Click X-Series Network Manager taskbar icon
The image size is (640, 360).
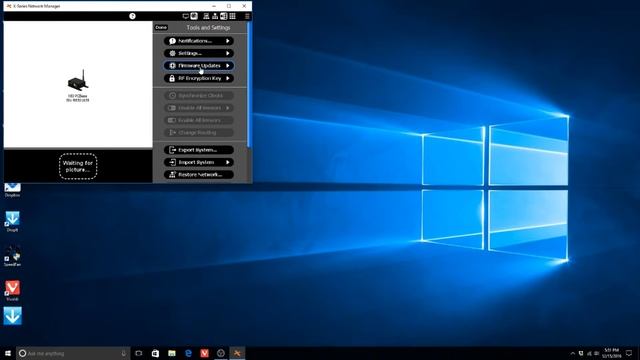point(237,353)
